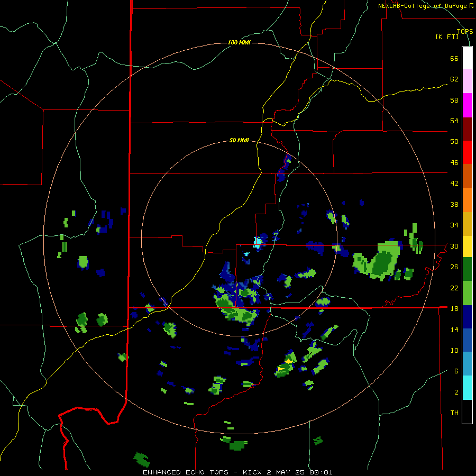
Task: Click the [K FT] units label
Action: tap(447, 36)
